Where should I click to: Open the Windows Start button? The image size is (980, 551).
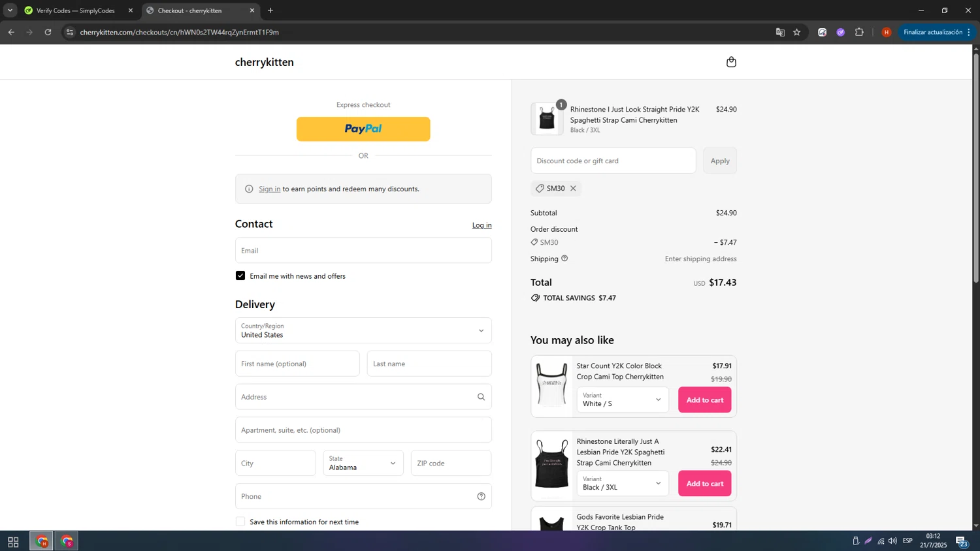[x=13, y=542]
